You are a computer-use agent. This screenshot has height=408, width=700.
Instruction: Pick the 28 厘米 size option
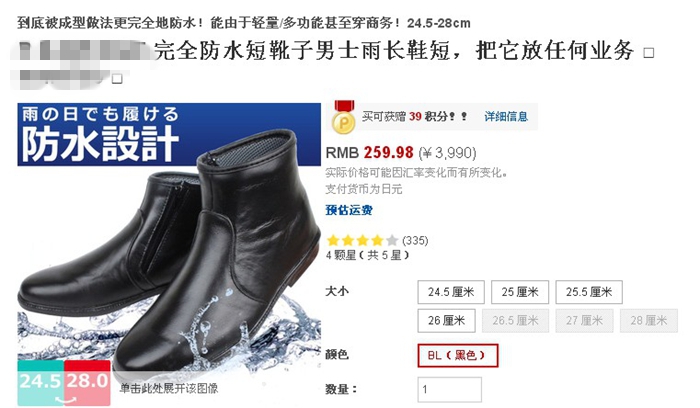649,321
